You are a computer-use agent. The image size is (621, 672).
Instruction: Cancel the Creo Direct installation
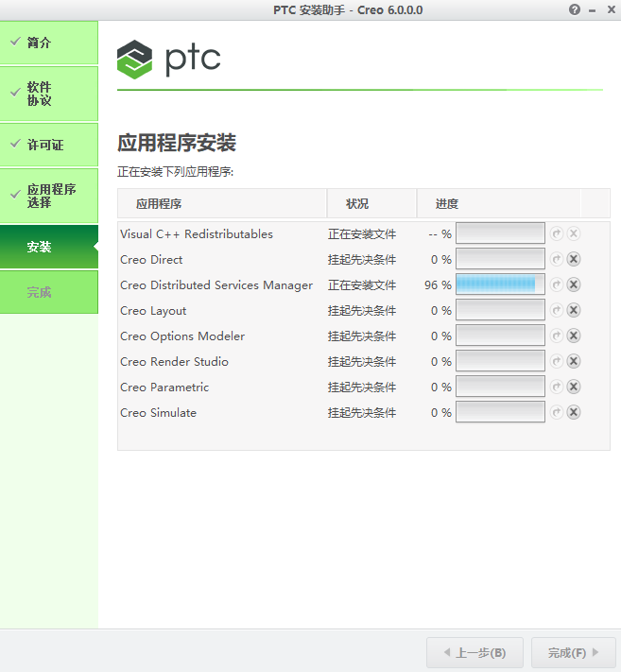pos(574,259)
